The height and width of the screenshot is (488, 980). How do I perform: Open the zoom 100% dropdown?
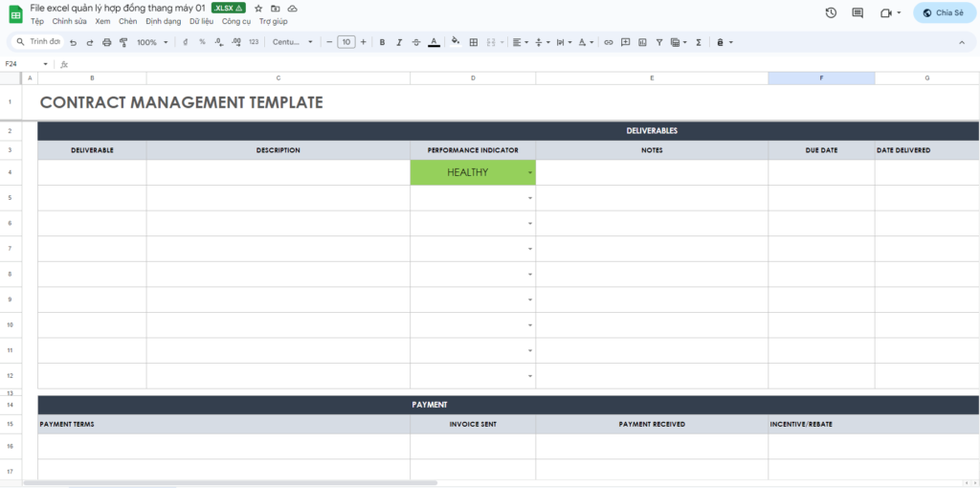[152, 42]
